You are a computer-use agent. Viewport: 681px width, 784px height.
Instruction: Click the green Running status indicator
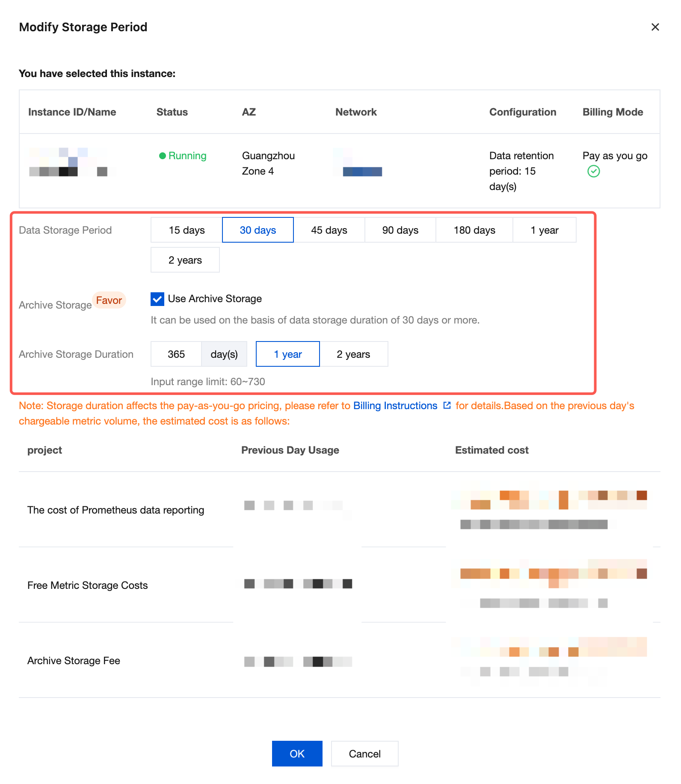183,156
